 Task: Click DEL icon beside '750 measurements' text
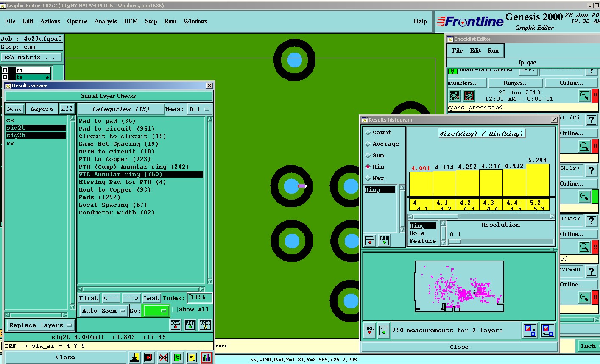tap(369, 331)
